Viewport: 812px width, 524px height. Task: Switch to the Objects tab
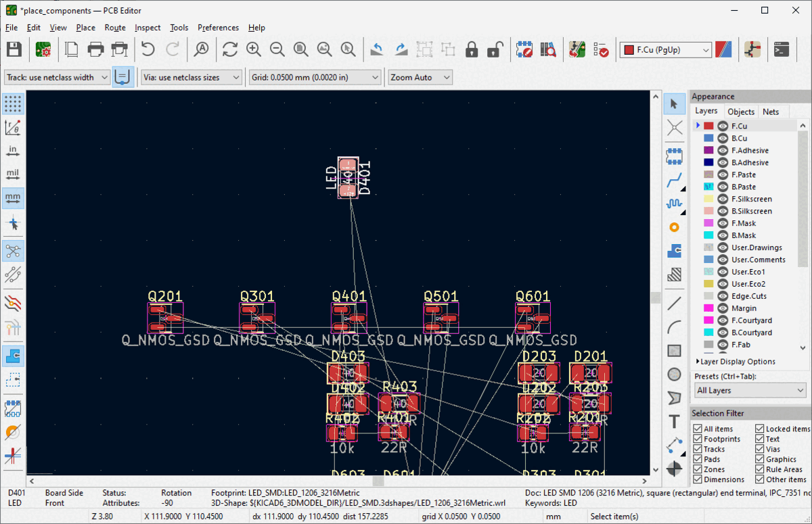tap(741, 112)
